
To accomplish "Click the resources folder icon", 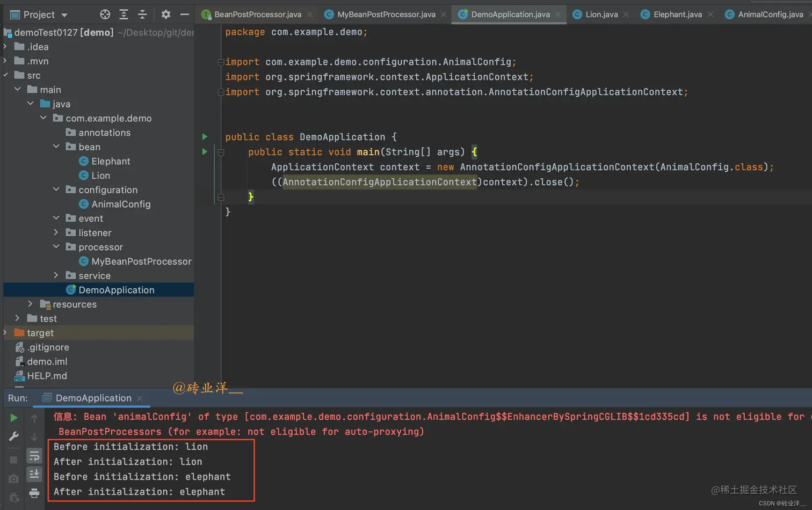I will click(x=46, y=304).
